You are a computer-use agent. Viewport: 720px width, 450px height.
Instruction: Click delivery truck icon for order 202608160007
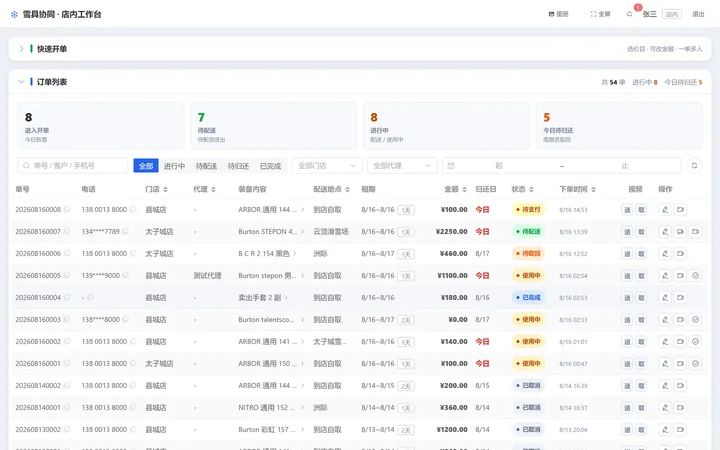[x=680, y=231]
